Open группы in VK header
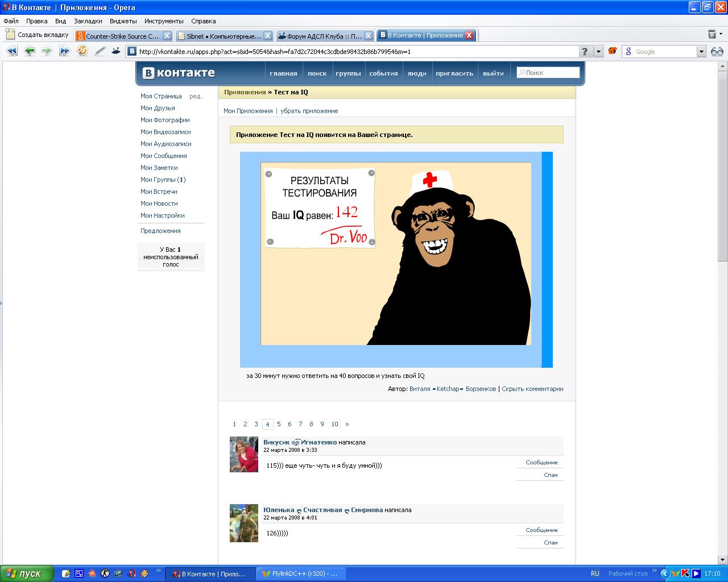The width and height of the screenshot is (728, 582). (348, 73)
